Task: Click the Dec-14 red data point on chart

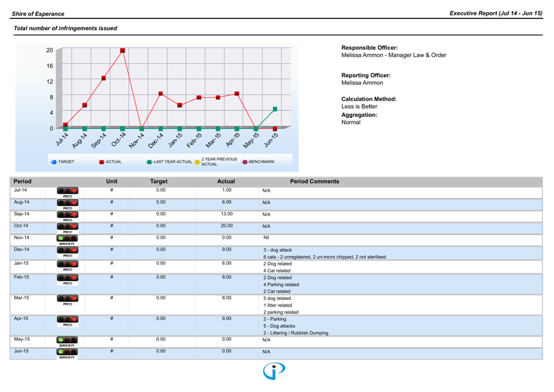Action: point(161,94)
